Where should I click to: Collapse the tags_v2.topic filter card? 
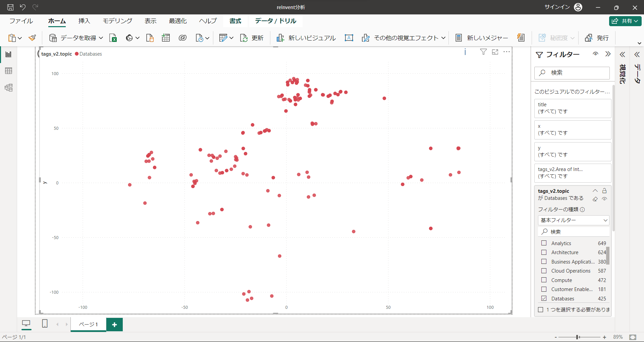pyautogui.click(x=595, y=191)
